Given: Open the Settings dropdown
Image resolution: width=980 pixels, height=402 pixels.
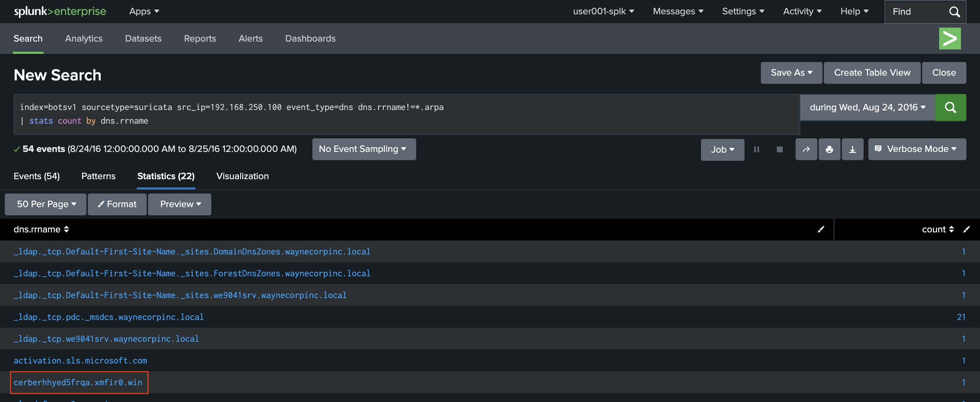Looking at the screenshot, I should pyautogui.click(x=743, y=12).
